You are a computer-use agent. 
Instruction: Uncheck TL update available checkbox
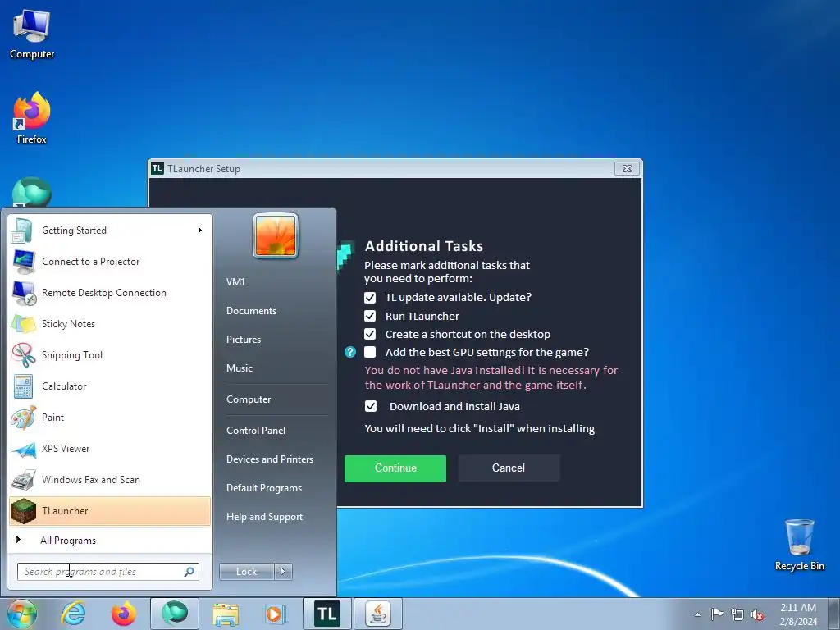tap(370, 297)
